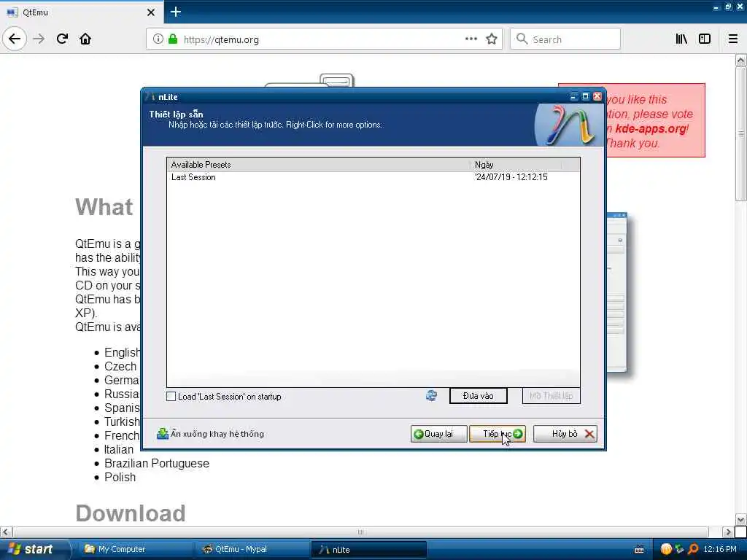Click the Download heading on the page

coord(130,513)
